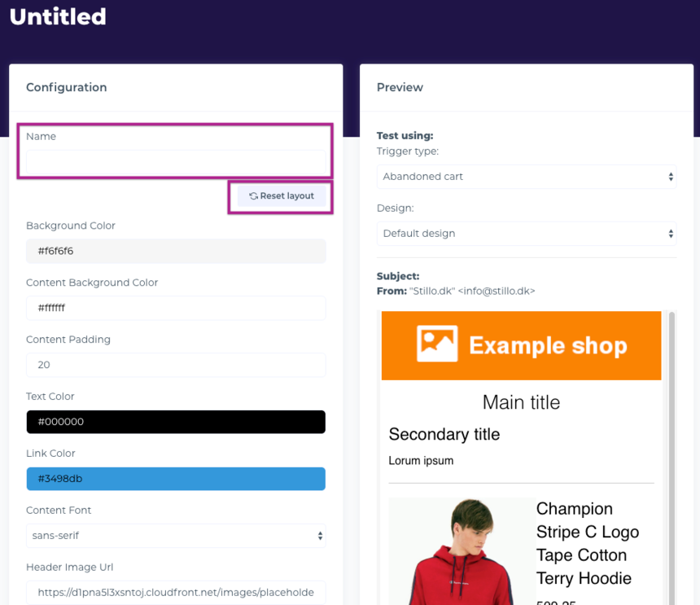
Task: Click the Secondary title heading in preview
Action: 444,434
